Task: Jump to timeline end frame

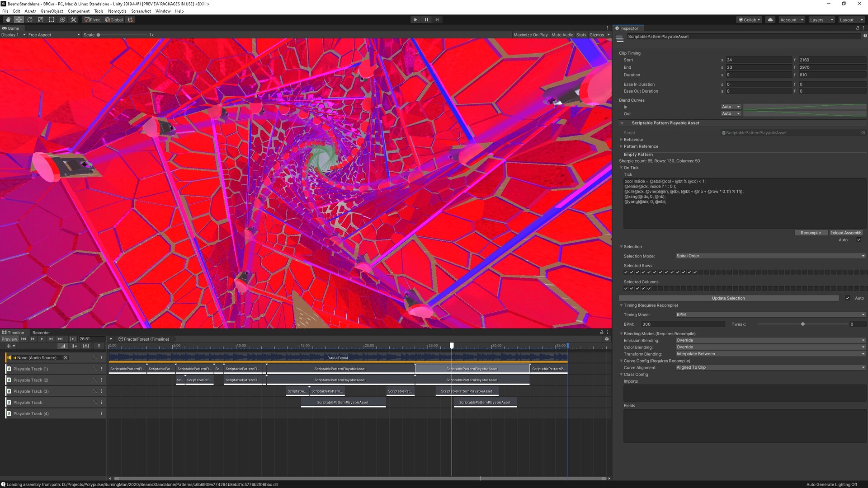Action: click(60, 339)
